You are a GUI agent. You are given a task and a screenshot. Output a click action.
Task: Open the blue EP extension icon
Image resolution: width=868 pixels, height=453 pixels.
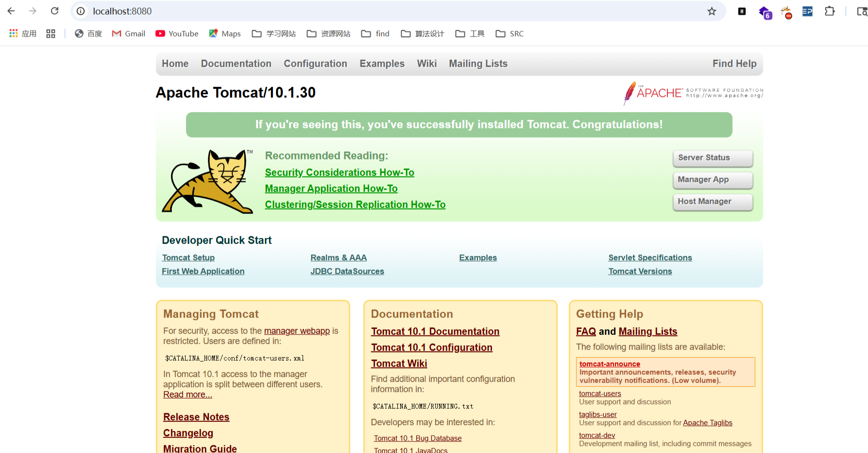pos(807,11)
